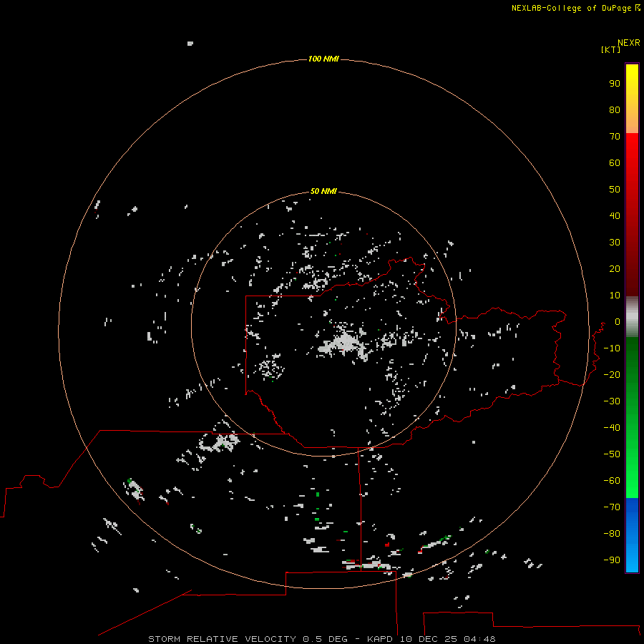Click the 10 value on the velocity scale
The image size is (644, 644).
tap(615, 296)
